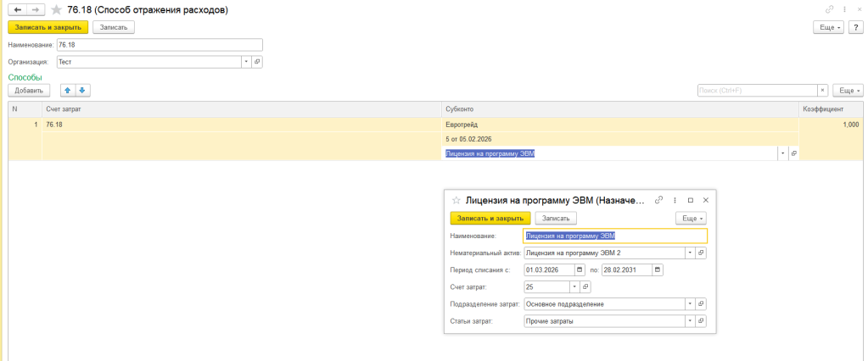
Task: Expand Субконто Лицензия dropdown in table
Action: click(x=783, y=153)
